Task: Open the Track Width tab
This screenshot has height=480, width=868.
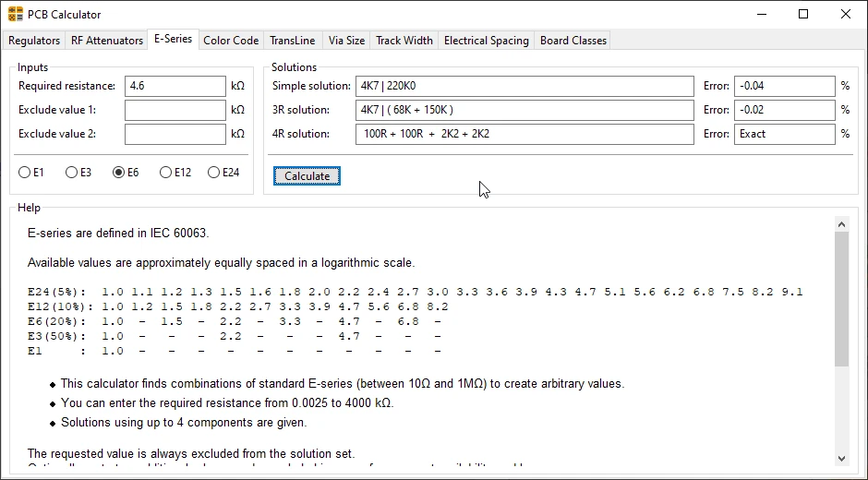Action: pyautogui.click(x=404, y=41)
